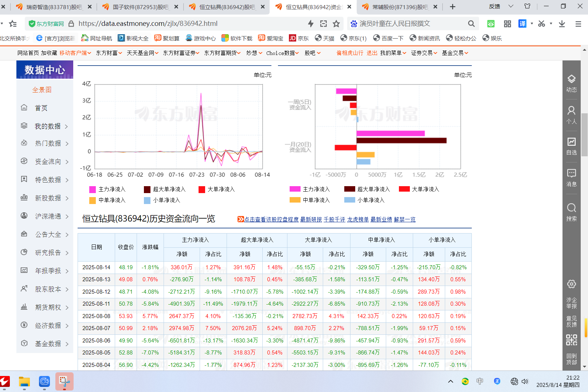This screenshot has width=588, height=392.
Task: Open the snipping tool on taskbar
Action: [64, 381]
